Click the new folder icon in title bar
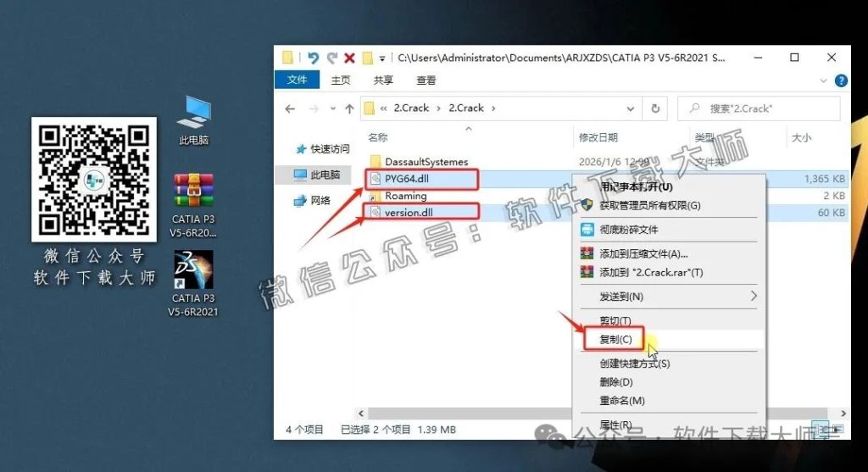 click(x=367, y=58)
